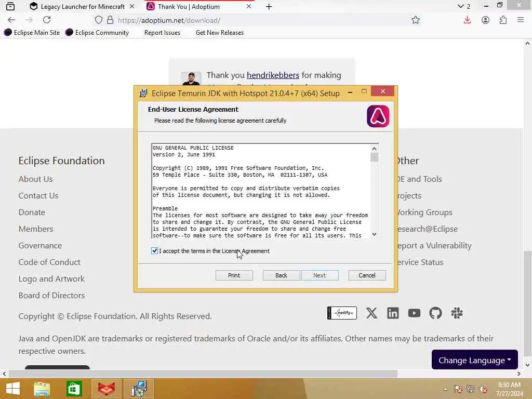Open Code of Conduct link
This screenshot has width=532, height=399.
[x=49, y=262]
